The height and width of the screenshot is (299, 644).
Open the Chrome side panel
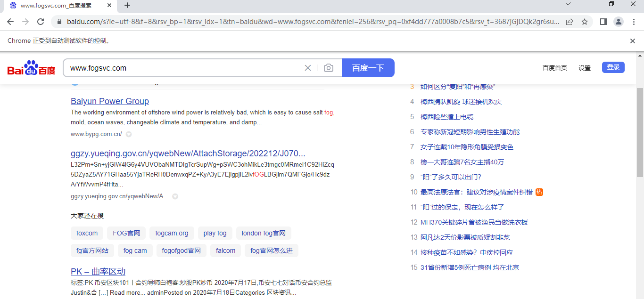[x=603, y=22]
